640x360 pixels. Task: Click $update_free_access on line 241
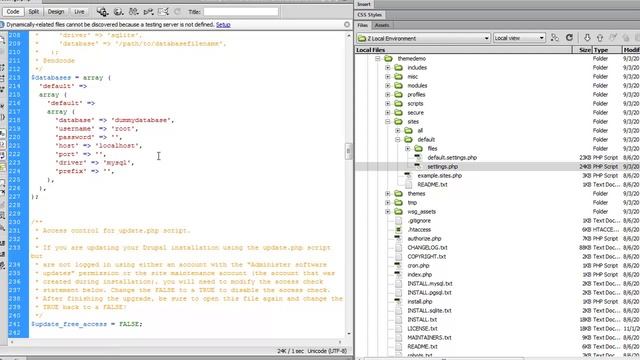coord(69,324)
